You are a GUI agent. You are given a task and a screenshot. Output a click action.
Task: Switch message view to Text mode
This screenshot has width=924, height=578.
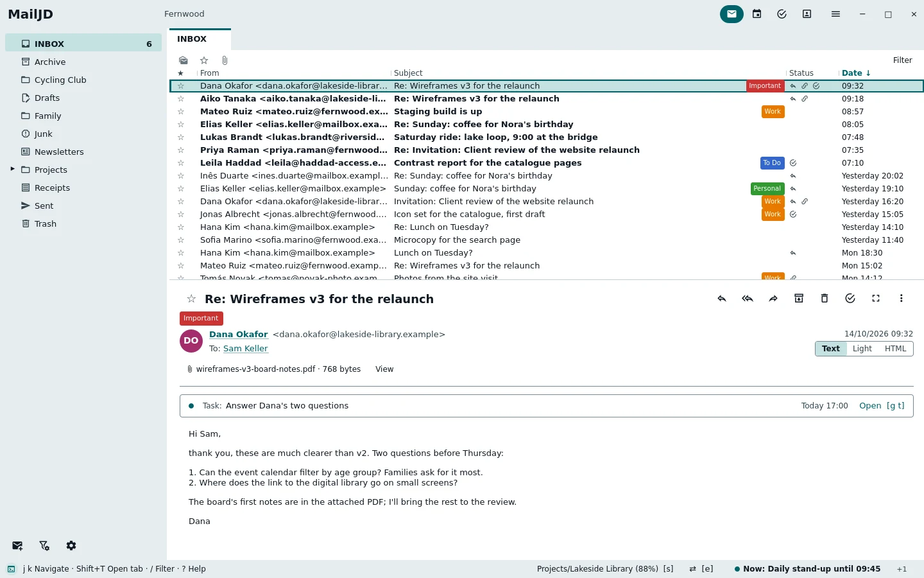(831, 349)
